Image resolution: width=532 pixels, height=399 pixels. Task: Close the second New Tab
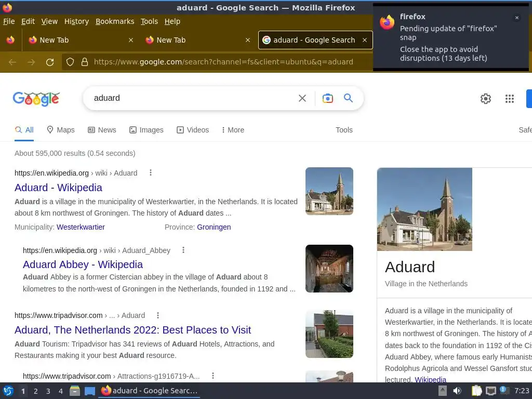tap(248, 40)
